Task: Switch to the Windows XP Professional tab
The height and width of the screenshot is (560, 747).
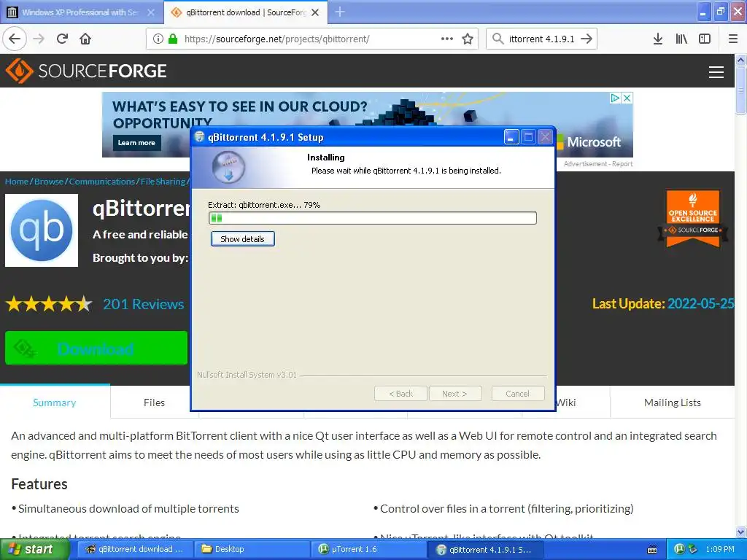Action: coord(80,12)
